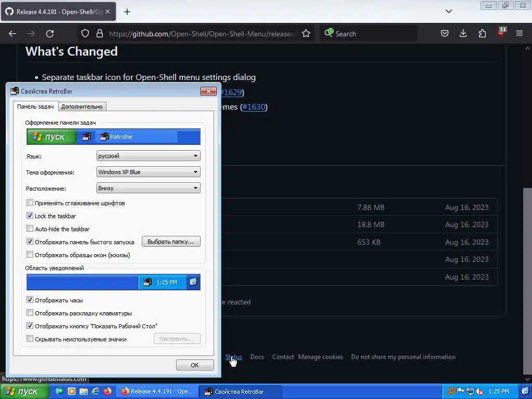This screenshot has width=532, height=399.
Task: Switch to the Дополнительно tab
Action: tap(82, 107)
